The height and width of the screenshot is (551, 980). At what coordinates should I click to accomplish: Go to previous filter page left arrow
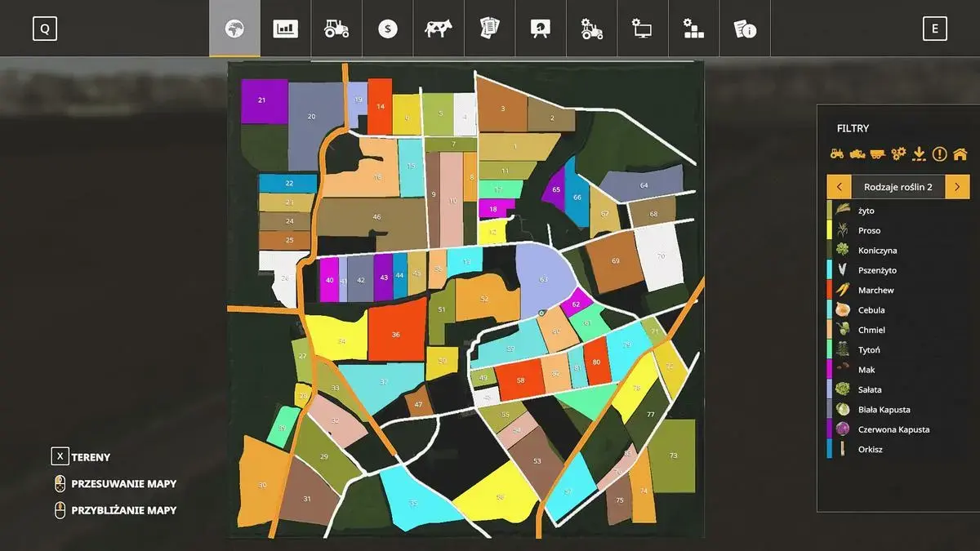click(839, 187)
